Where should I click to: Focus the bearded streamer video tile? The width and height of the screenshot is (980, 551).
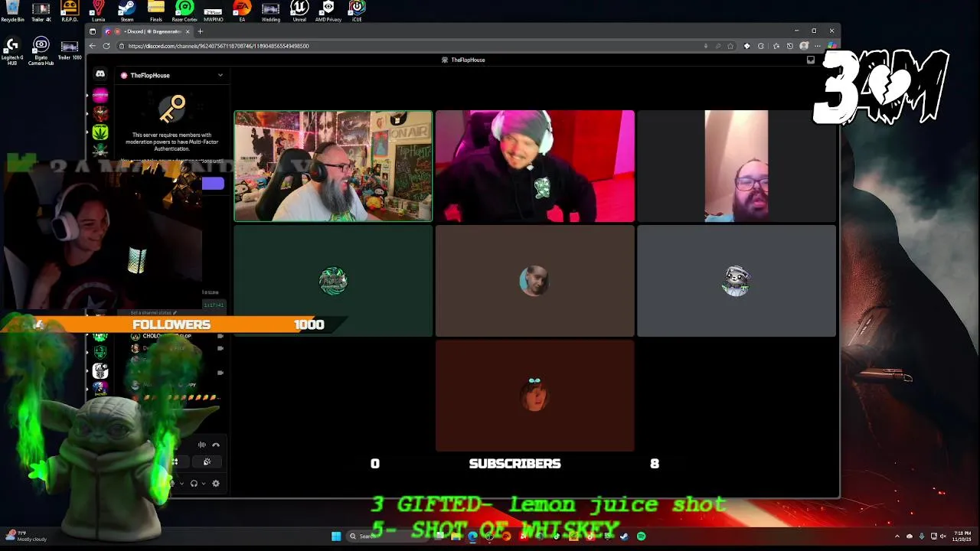pyautogui.click(x=333, y=166)
